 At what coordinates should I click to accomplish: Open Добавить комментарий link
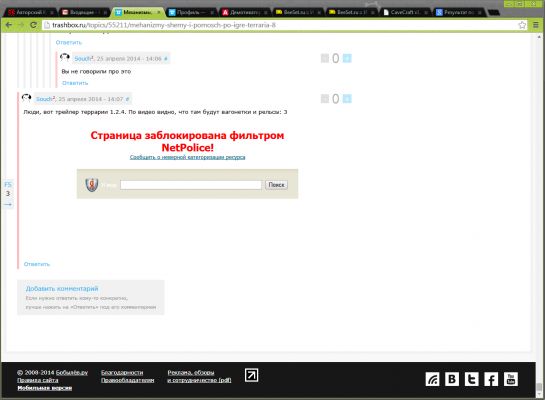[62, 288]
